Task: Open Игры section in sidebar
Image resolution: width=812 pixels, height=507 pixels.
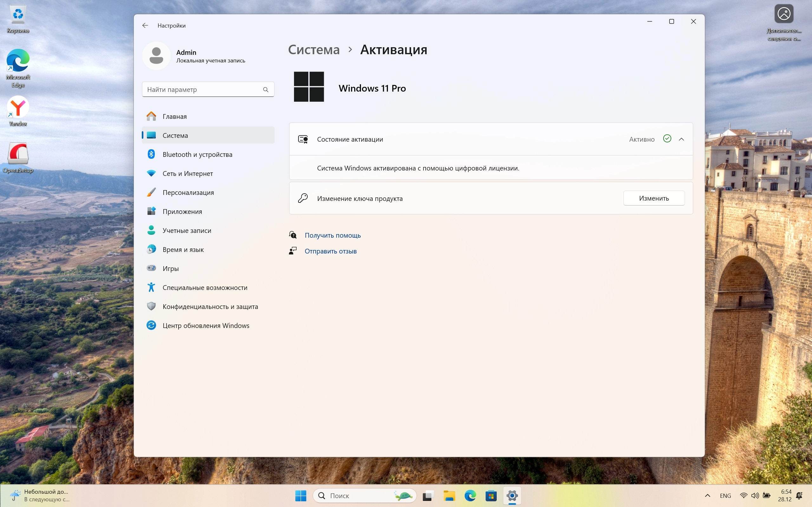Action: tap(170, 269)
